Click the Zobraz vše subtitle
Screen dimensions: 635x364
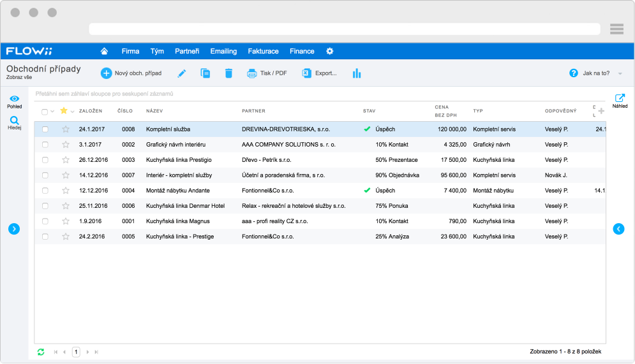pos(19,77)
